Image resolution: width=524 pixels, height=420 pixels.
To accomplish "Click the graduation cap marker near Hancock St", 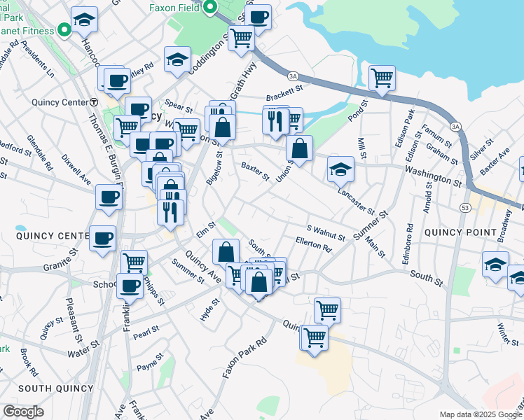I will click(84, 20).
